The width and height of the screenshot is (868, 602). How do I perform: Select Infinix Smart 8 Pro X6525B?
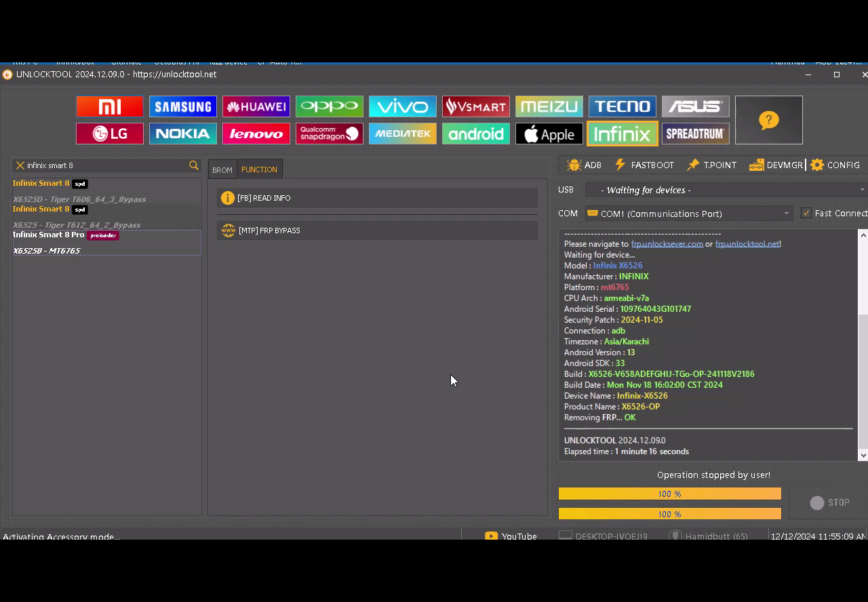point(106,243)
